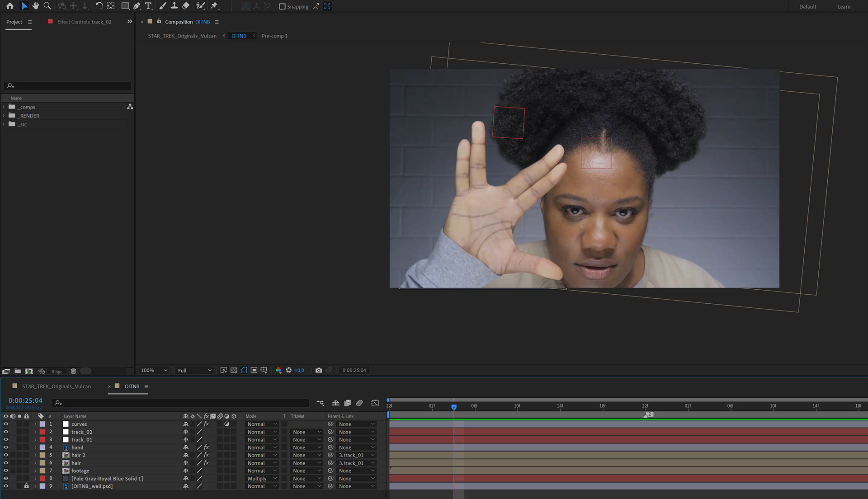Expand the _src folder
The height and width of the screenshot is (499, 868).
point(4,124)
